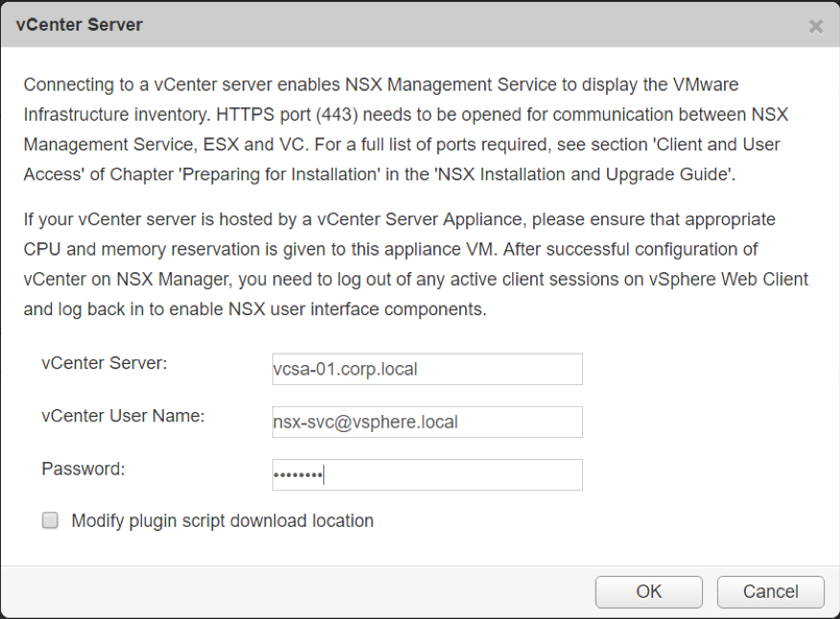This screenshot has width=840, height=619.
Task: Click the paragraph about vCenter Server Appliance
Action: (416, 264)
